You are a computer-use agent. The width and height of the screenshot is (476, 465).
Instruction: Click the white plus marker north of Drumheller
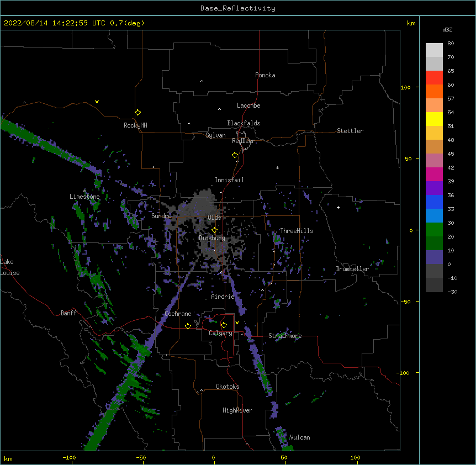[x=338, y=207]
